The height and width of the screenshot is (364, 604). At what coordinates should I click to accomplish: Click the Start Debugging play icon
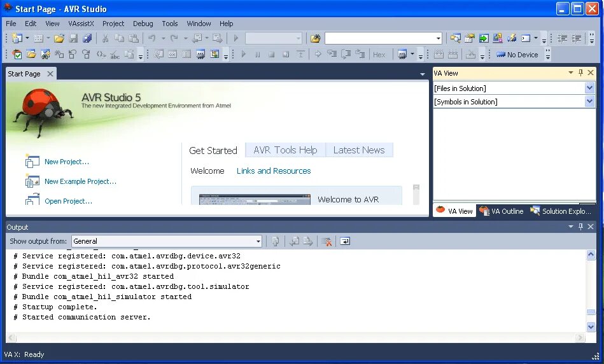click(235, 38)
